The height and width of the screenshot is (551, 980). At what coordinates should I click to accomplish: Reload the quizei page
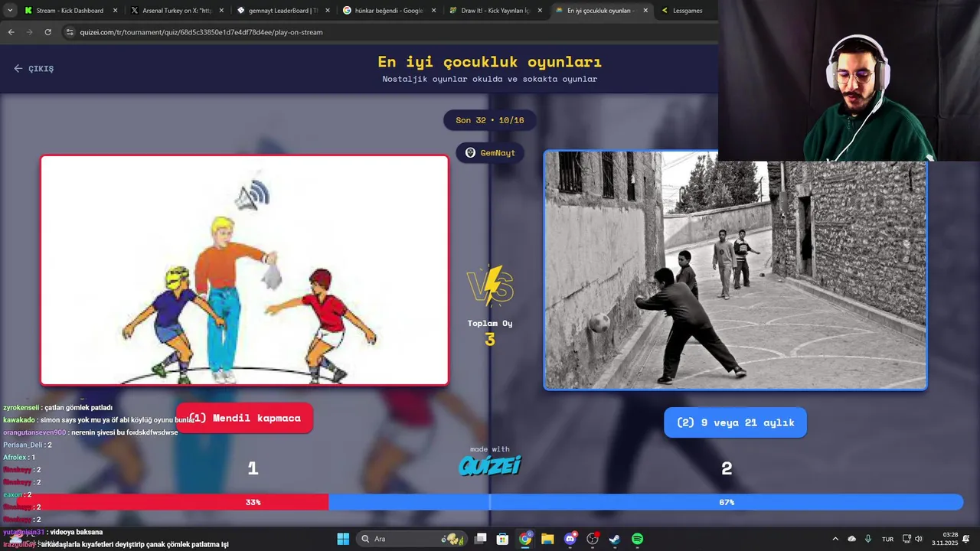(47, 32)
